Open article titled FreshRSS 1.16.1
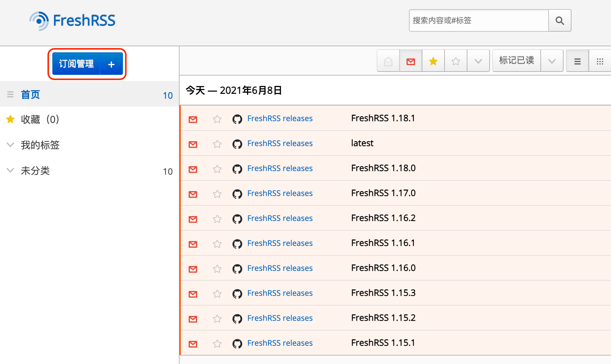The width and height of the screenshot is (611, 364). [x=383, y=243]
